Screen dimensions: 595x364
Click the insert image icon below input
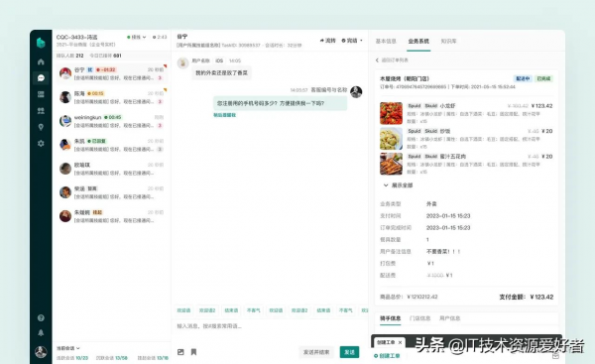click(180, 352)
